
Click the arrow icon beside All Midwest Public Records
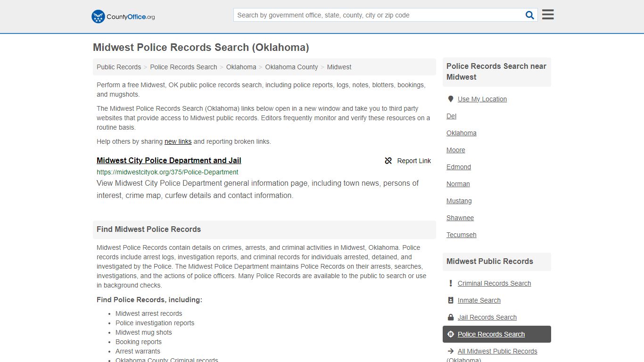click(451, 351)
